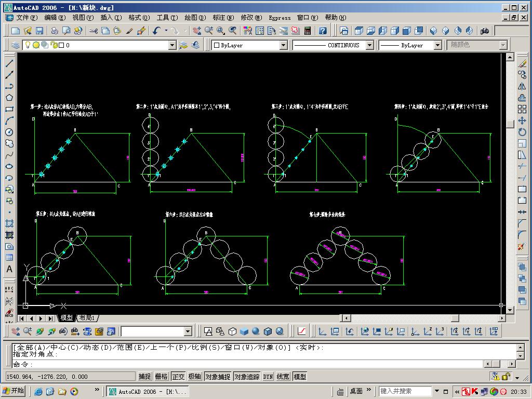Open the Express menu

click(280, 18)
